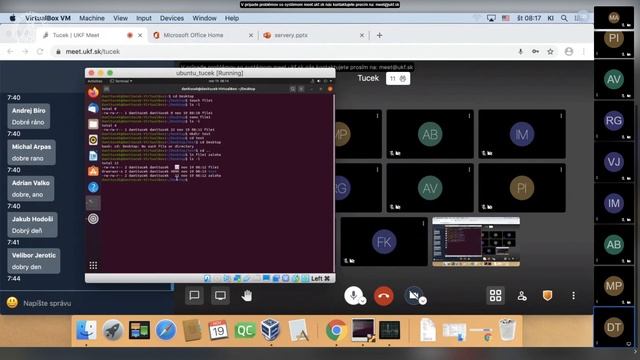640x360 pixels.
Task: Expand microphone options arrow
Action: tap(362, 301)
